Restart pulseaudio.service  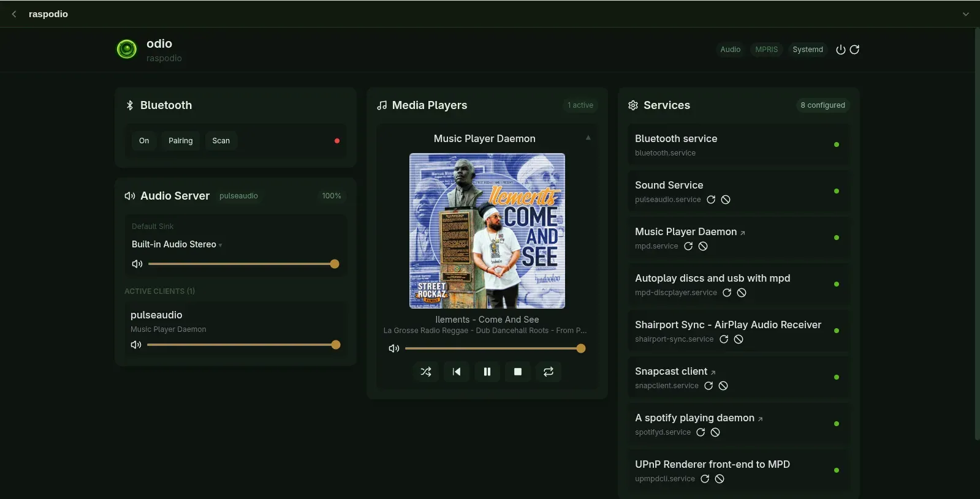point(711,200)
